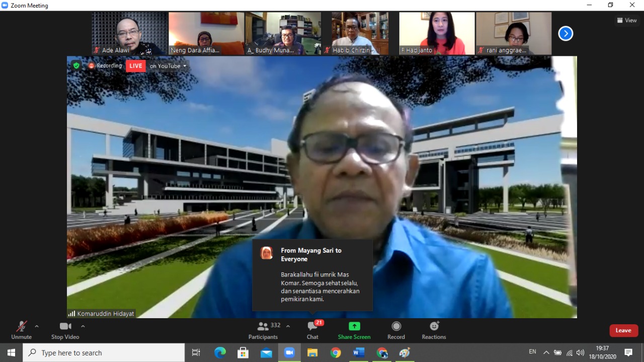This screenshot has width=644, height=362.
Task: Open the View layout menu
Action: click(x=627, y=21)
